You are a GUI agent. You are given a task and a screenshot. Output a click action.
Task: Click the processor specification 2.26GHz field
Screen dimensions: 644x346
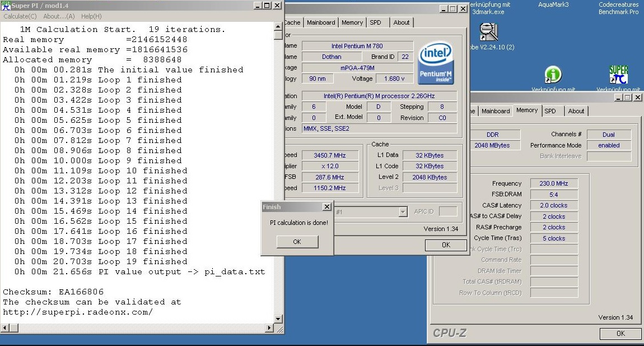(x=379, y=96)
